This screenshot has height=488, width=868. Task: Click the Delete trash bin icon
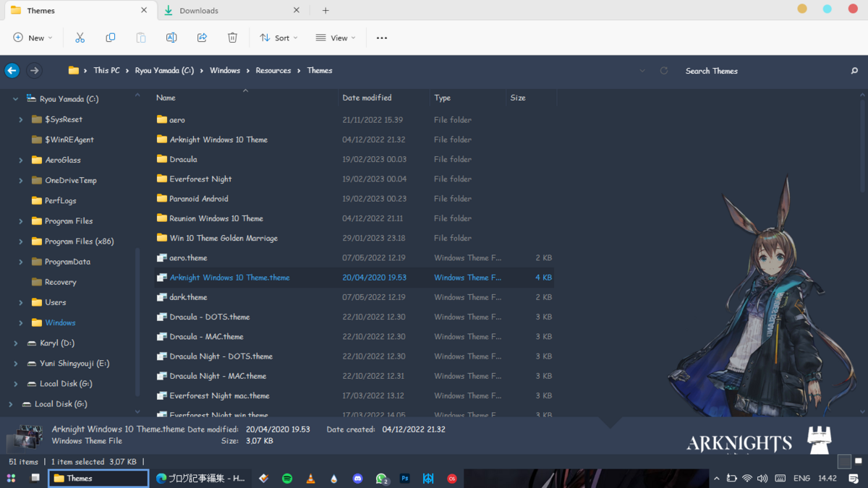pos(232,38)
